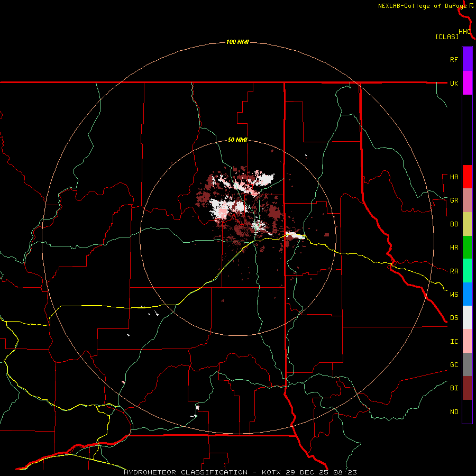Click the UK legend label

point(454,83)
